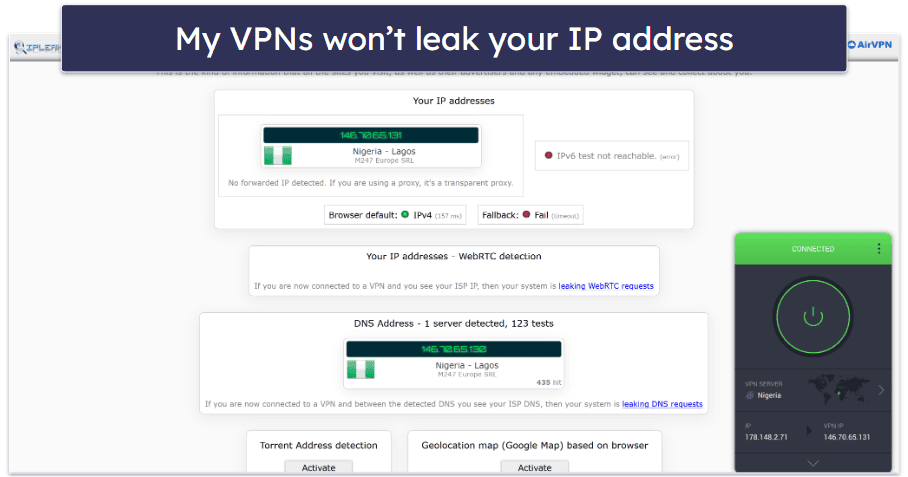Click the Nigeria flag under DNS address
Image resolution: width=908 pixels, height=477 pixels.
[361, 369]
